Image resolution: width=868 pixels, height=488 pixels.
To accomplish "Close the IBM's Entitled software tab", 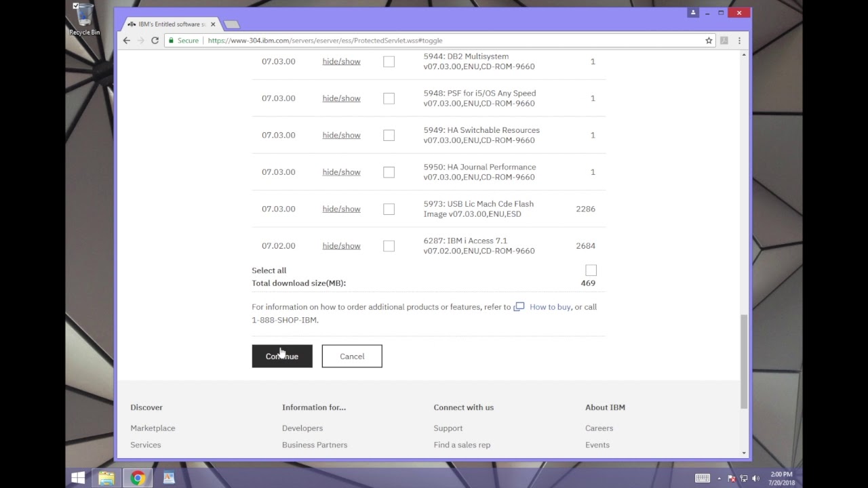I will 213,24.
